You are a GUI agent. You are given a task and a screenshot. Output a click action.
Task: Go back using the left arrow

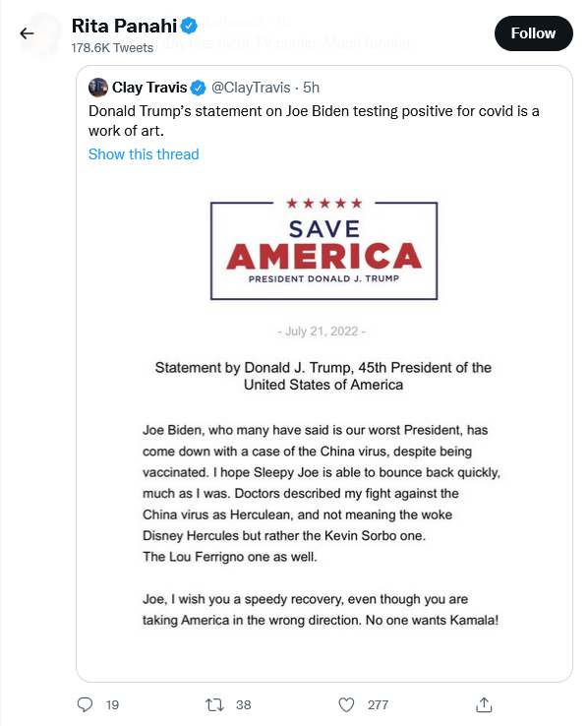point(27,33)
